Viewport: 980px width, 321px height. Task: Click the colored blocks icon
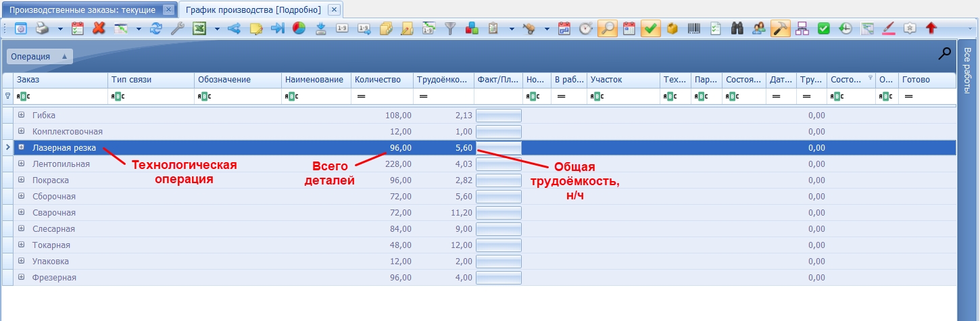click(472, 28)
